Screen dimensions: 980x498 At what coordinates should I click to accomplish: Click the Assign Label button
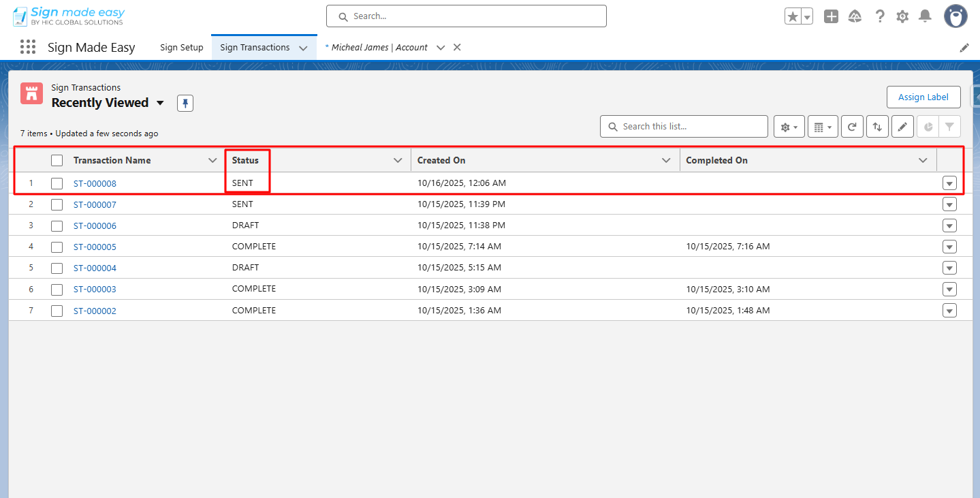coord(923,97)
